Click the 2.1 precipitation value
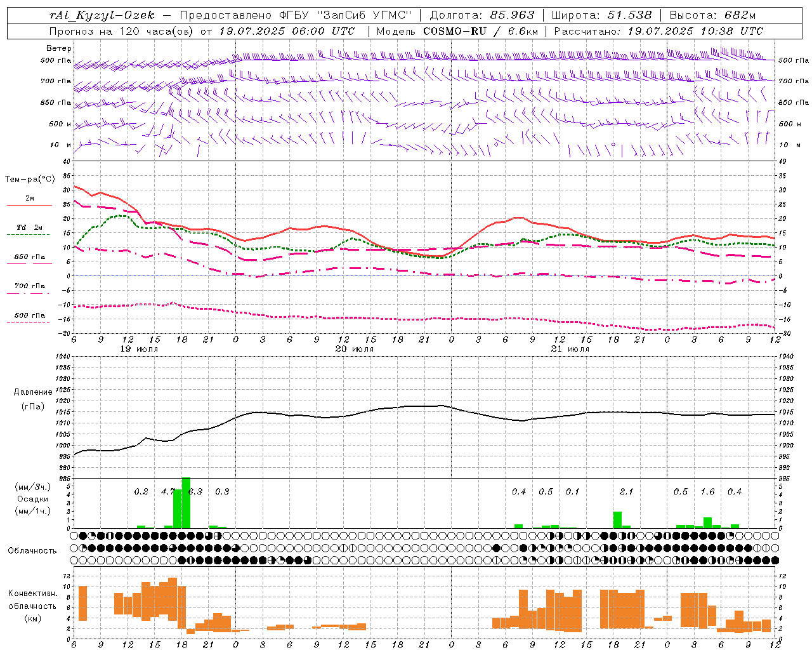This screenshot has height=650, width=812. (626, 492)
